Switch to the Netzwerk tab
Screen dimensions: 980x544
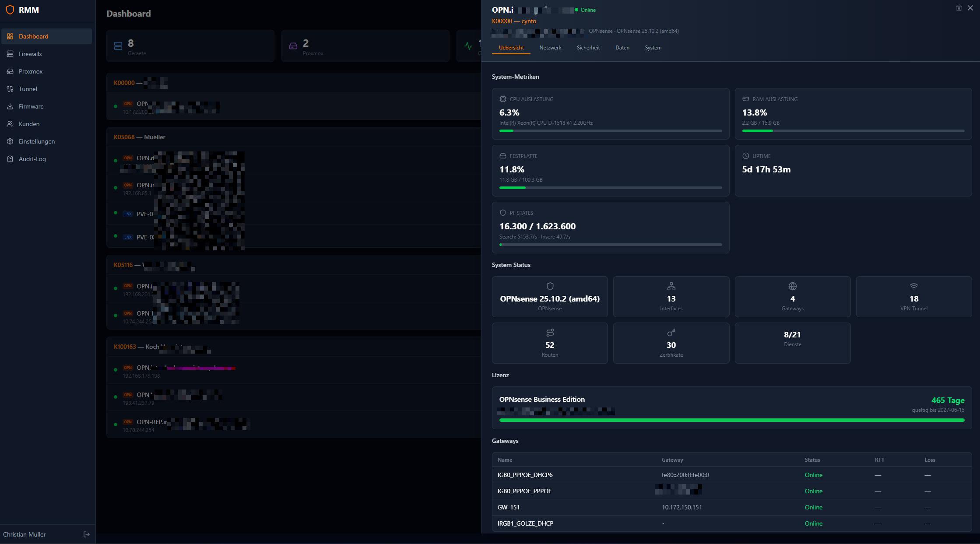click(550, 48)
